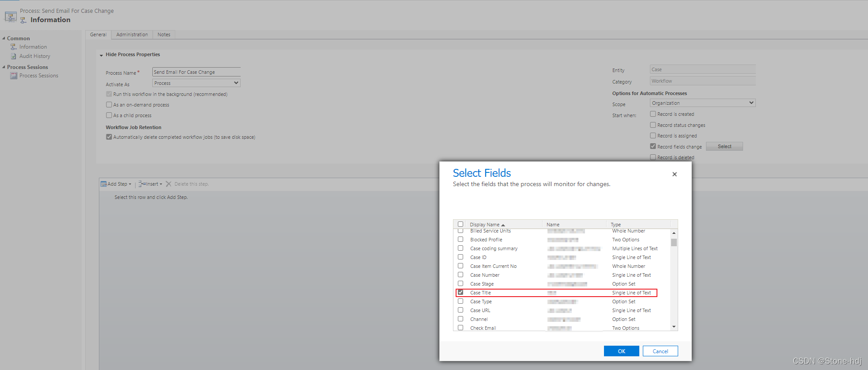The height and width of the screenshot is (370, 868).
Task: Click the fields list scrollbar thumb
Action: [x=674, y=242]
